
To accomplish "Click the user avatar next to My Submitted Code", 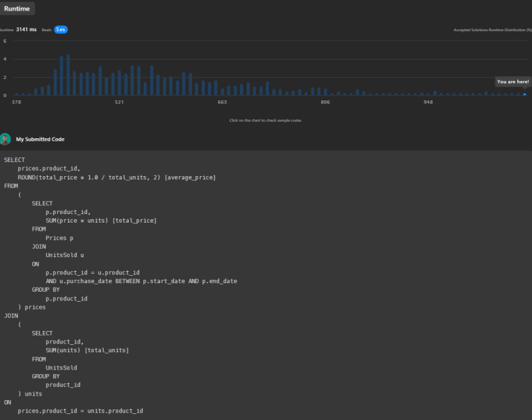I will [x=5, y=140].
